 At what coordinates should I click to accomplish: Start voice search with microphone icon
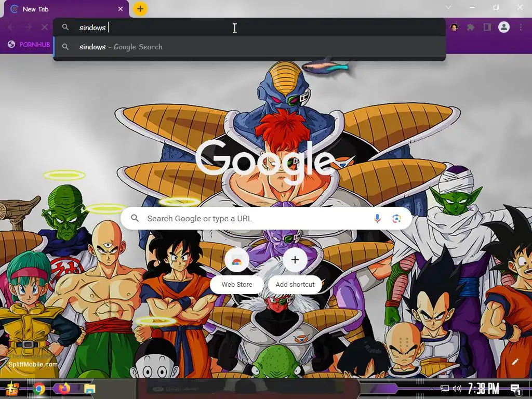(377, 219)
